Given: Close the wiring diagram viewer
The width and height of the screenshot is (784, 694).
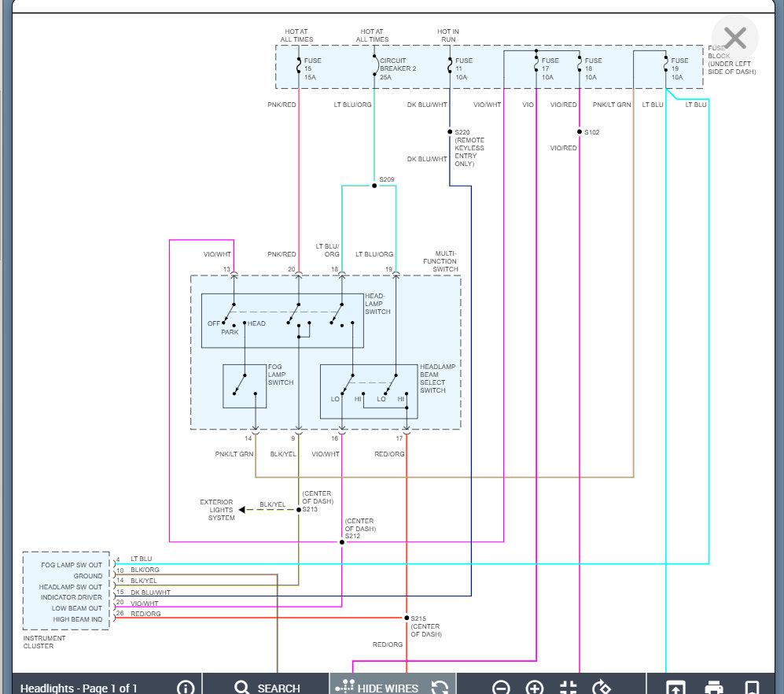Looking at the screenshot, I should point(734,39).
